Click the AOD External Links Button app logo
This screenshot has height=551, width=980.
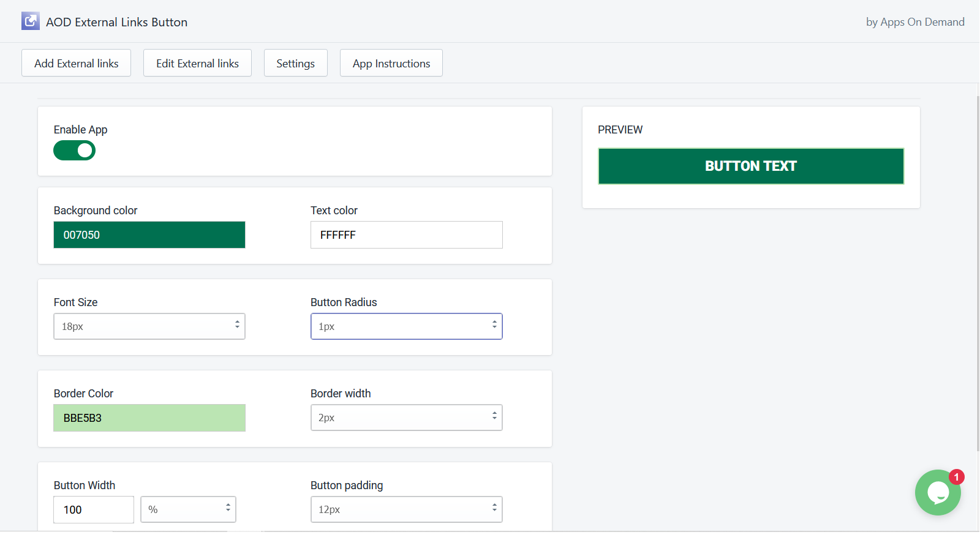(x=30, y=21)
